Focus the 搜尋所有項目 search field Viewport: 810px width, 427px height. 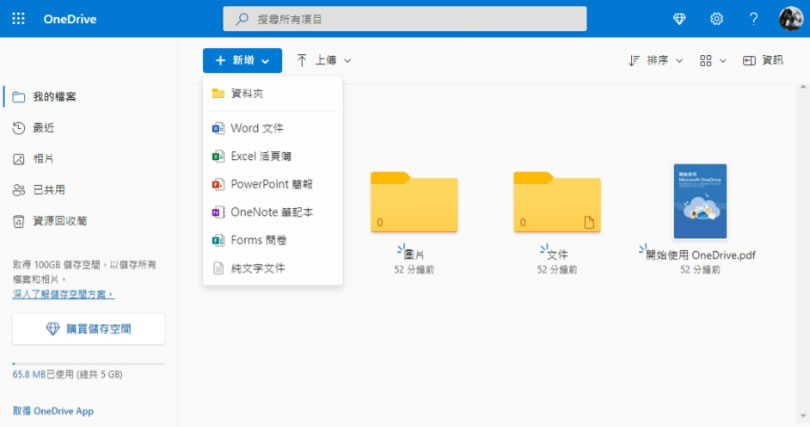point(404,19)
